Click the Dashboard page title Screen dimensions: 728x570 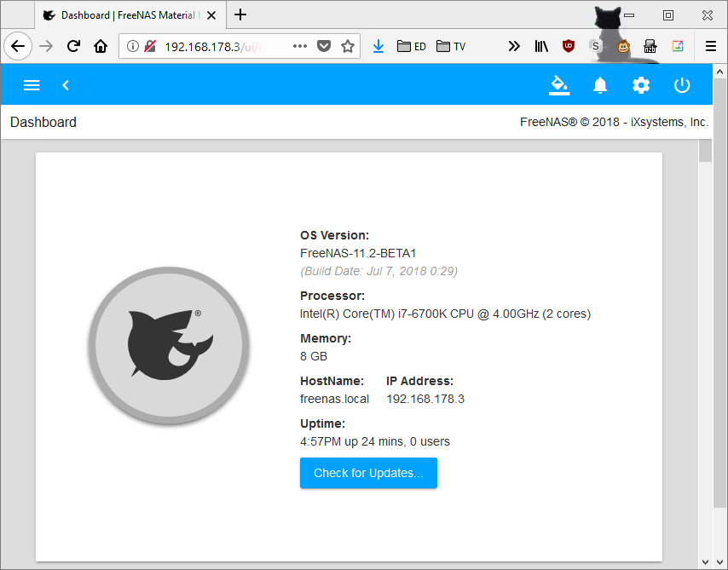point(43,122)
